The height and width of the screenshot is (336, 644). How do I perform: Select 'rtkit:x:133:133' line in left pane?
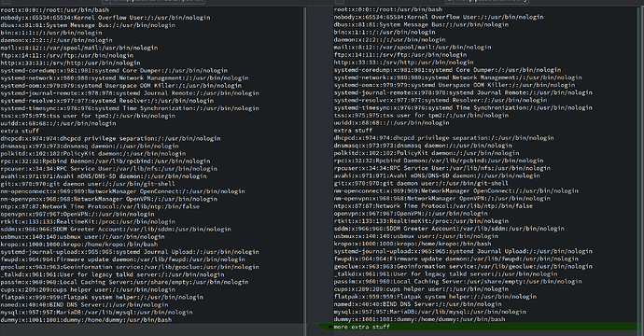(88, 222)
